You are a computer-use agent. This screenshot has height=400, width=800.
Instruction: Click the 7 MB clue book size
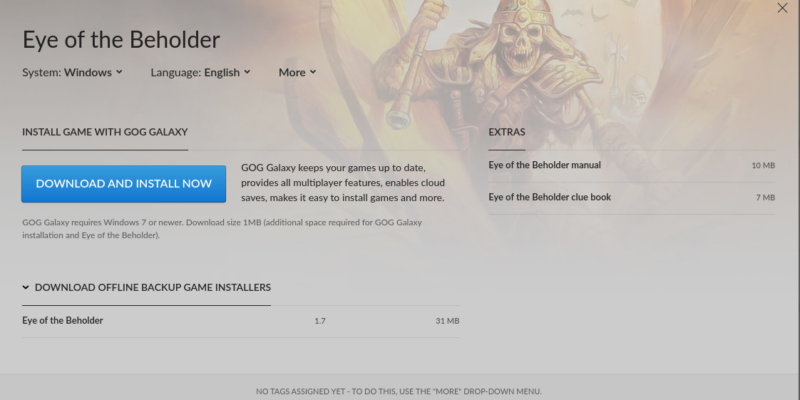[765, 197]
